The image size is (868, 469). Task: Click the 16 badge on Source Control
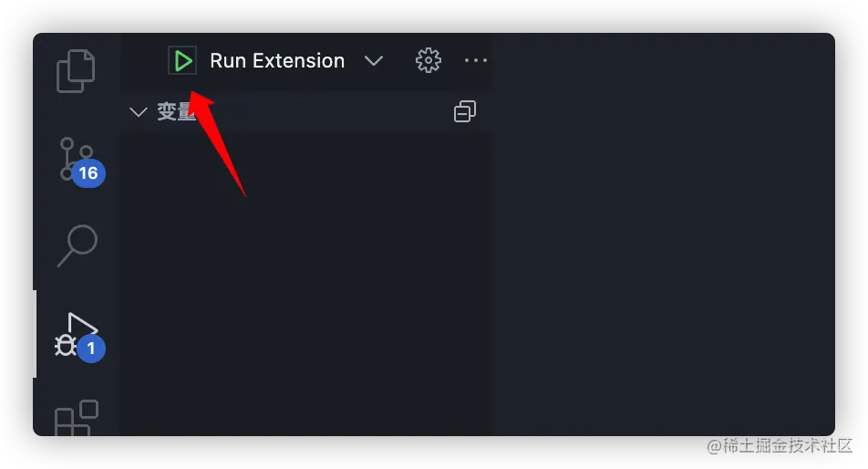click(x=88, y=173)
